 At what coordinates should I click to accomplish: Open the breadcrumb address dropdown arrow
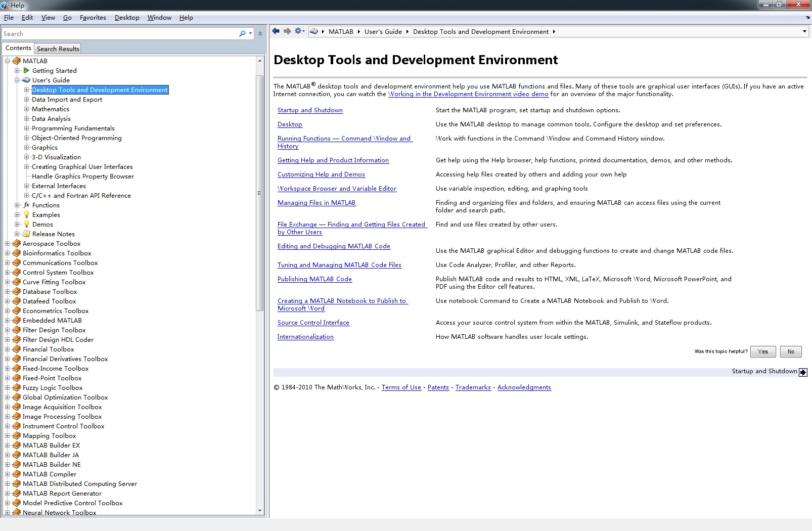(x=804, y=31)
